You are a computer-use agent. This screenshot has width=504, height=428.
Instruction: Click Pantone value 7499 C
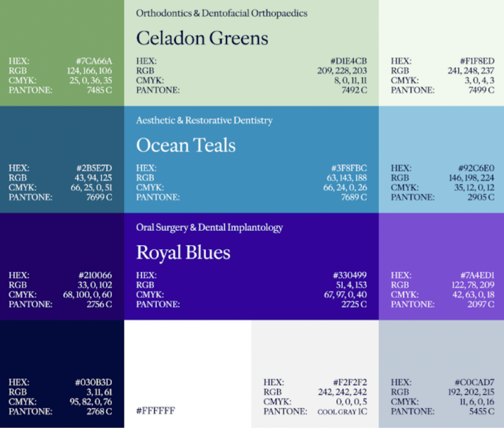coord(481,90)
